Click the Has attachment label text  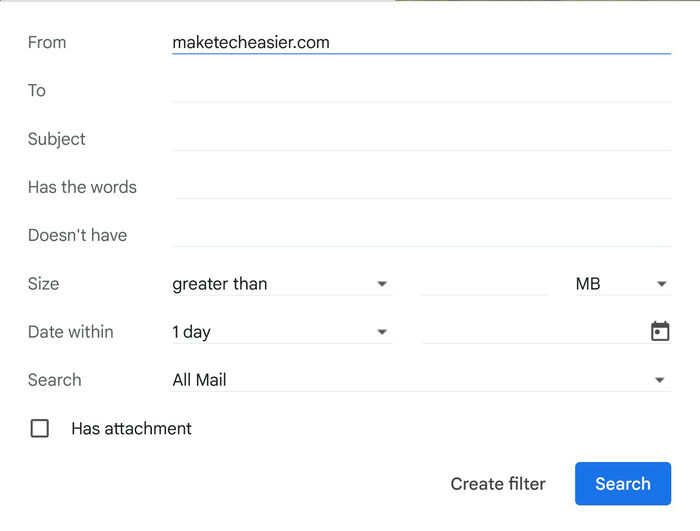[131, 428]
